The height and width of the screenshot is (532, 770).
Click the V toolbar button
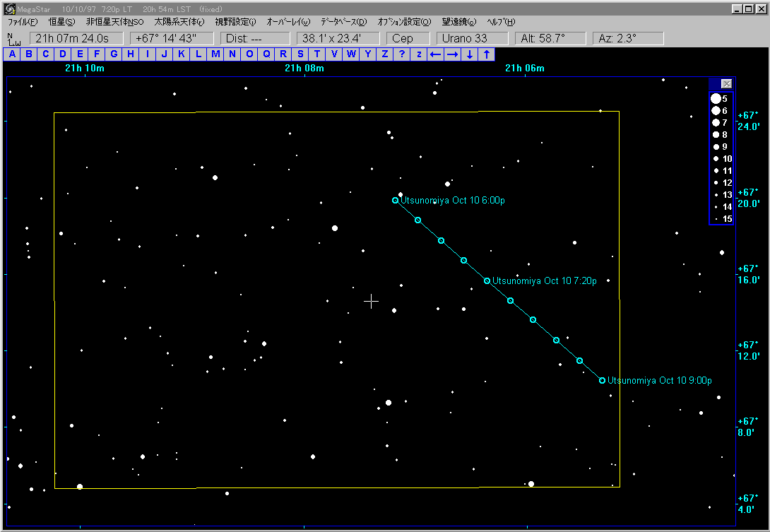(334, 54)
